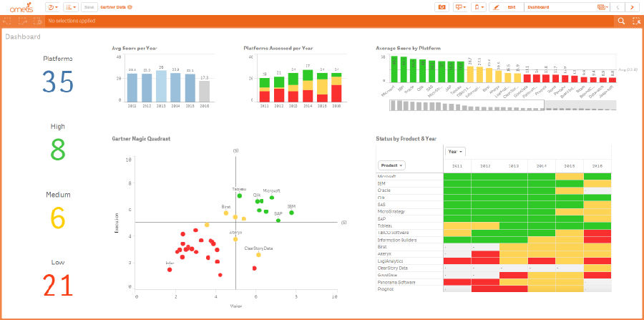Click the High 8 KPI

[x=58, y=142]
